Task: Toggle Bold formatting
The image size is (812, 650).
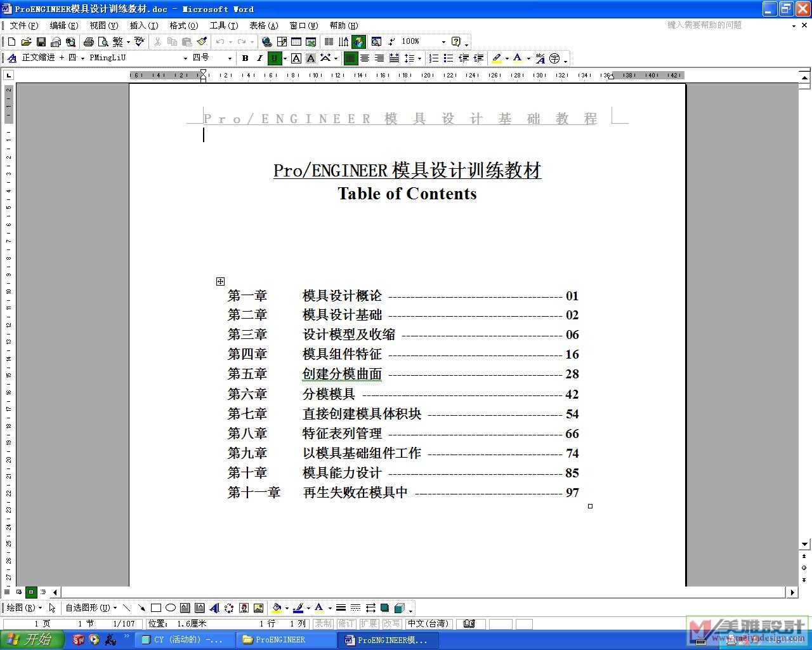Action: tap(245, 58)
